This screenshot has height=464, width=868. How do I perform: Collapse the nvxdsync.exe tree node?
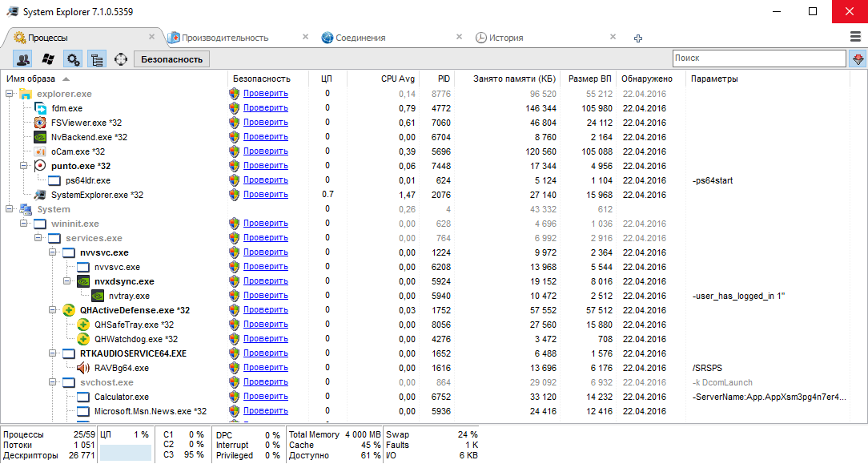coord(67,281)
